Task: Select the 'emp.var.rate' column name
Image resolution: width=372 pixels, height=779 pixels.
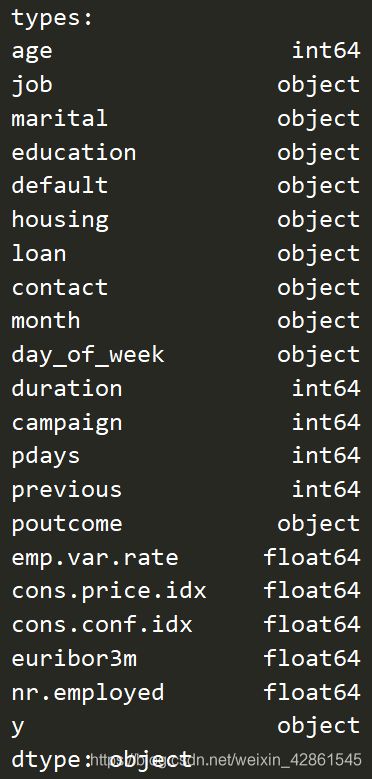Action: 94,557
